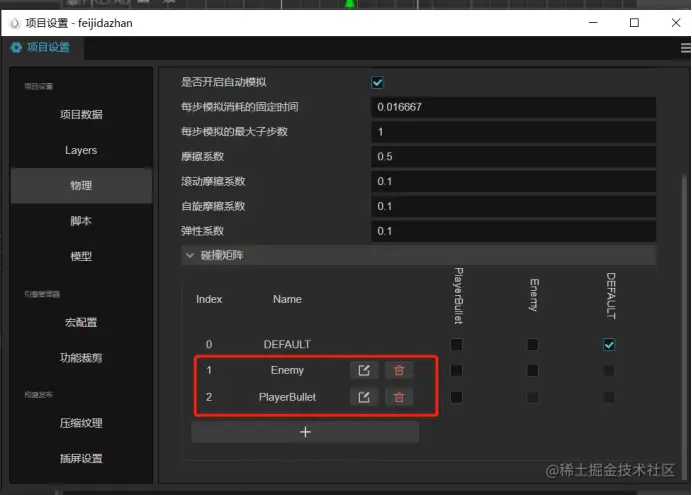Click the rotated DEFAULT column header
The image size is (692, 495).
tap(611, 296)
